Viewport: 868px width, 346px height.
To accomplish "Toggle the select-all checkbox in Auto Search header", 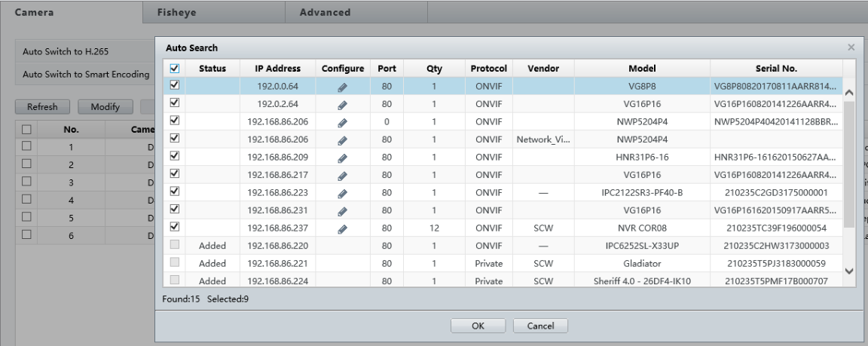I will coord(174,69).
